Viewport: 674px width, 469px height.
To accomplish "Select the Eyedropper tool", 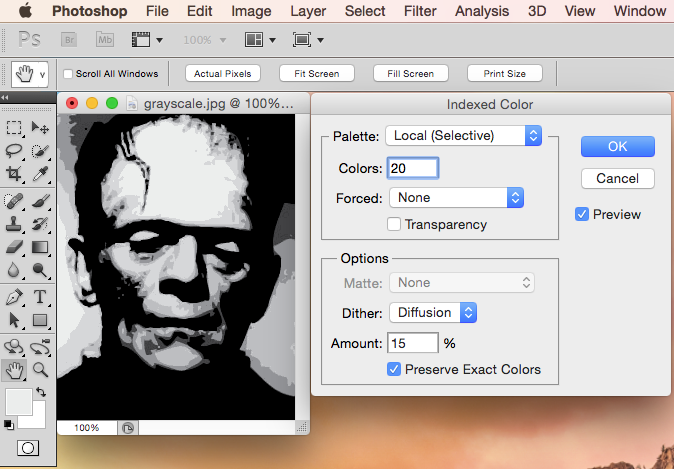I will [x=41, y=175].
